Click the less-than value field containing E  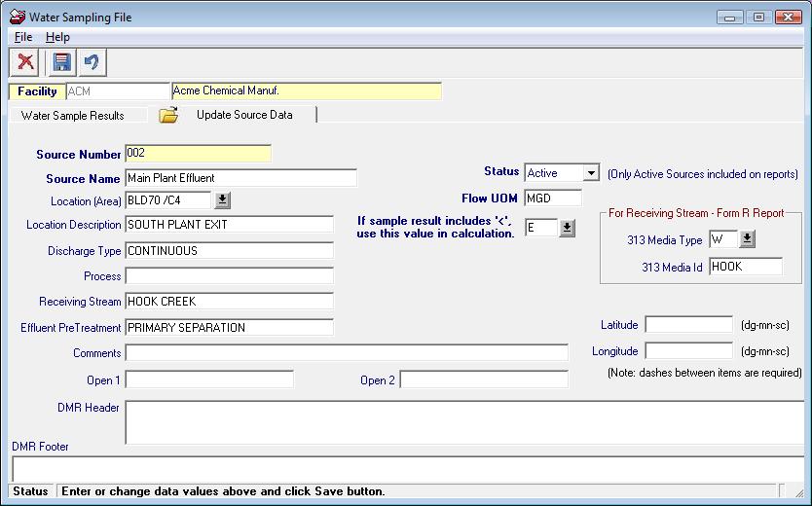point(541,228)
